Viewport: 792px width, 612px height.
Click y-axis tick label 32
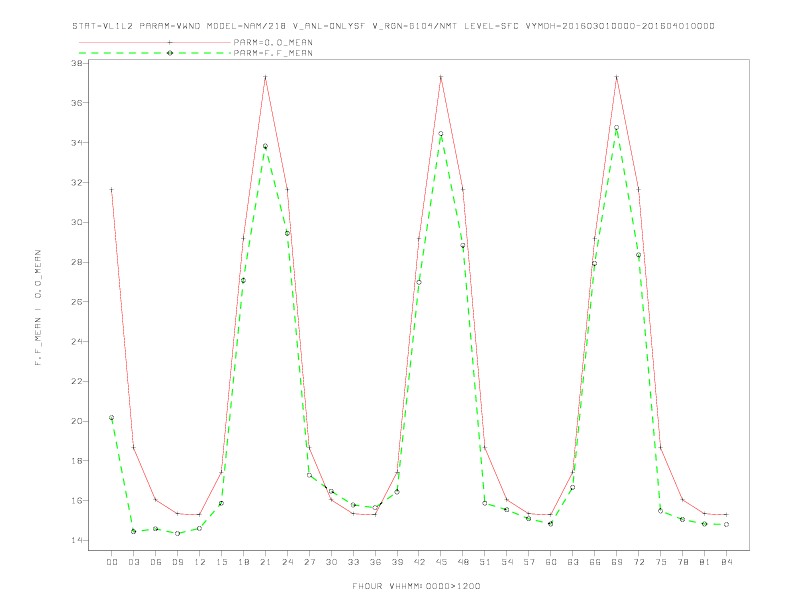tap(77, 183)
